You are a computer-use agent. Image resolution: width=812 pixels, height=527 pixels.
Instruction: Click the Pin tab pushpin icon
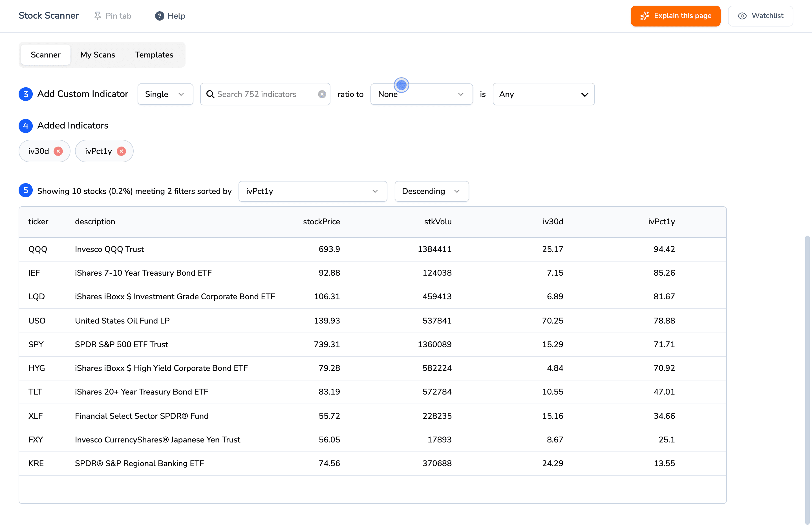98,16
